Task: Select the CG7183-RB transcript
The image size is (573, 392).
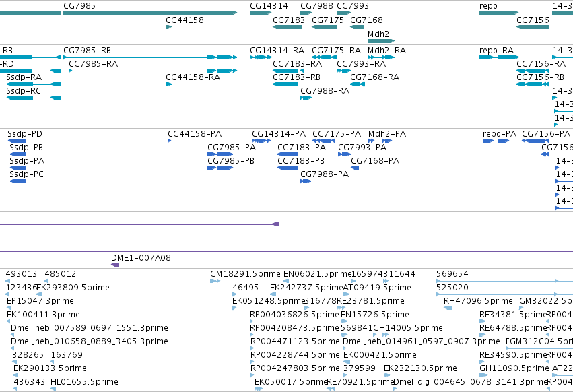Action: coord(285,84)
